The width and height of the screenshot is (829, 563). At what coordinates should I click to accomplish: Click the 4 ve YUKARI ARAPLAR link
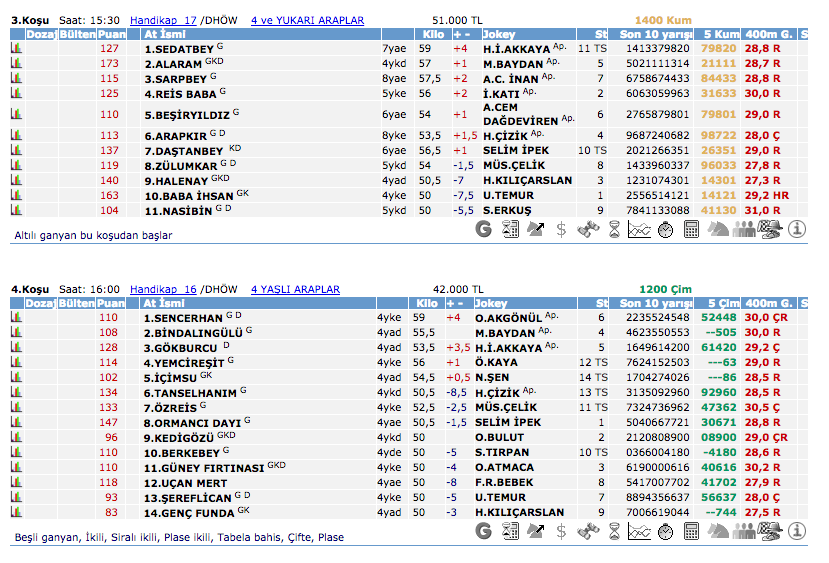pos(307,19)
